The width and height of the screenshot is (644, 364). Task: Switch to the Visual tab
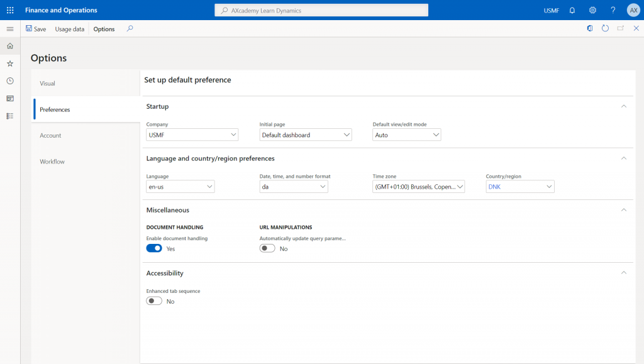pyautogui.click(x=87, y=84)
